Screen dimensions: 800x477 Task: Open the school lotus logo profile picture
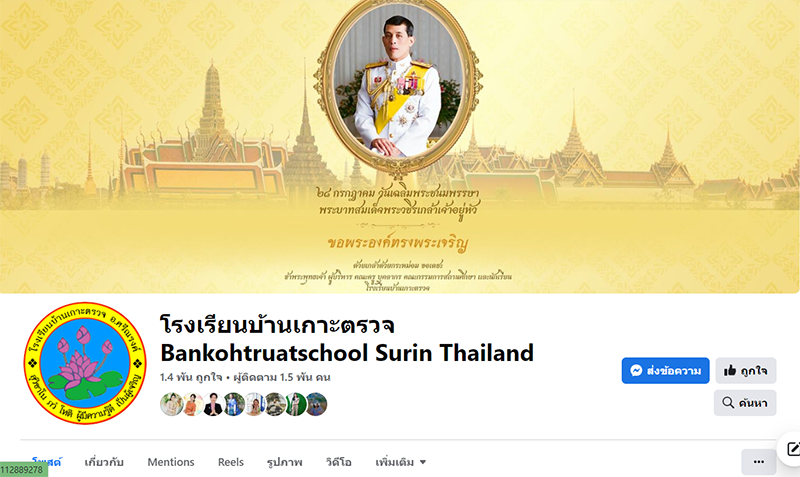(x=85, y=363)
